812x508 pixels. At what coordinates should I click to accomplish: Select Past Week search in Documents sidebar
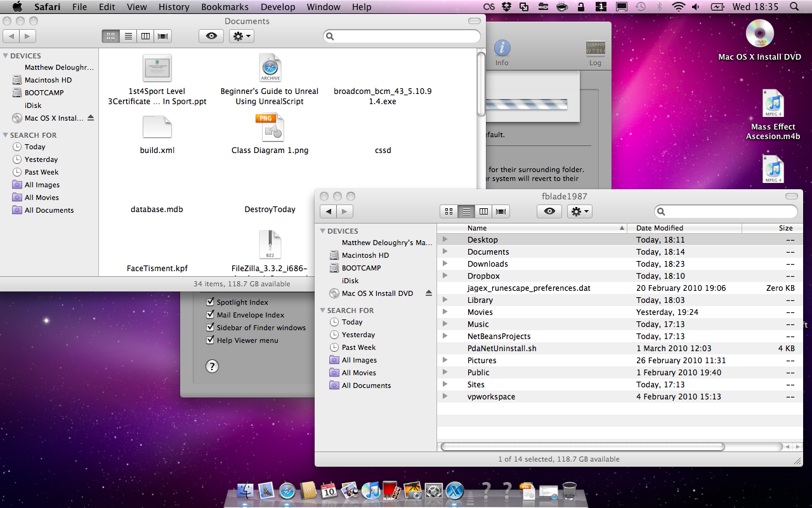pyautogui.click(x=41, y=172)
